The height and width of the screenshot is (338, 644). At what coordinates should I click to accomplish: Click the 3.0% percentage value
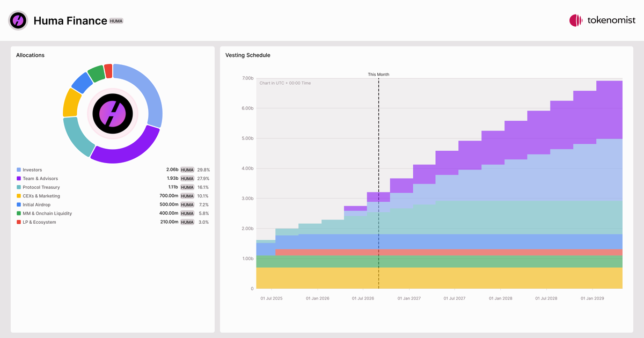[204, 222]
